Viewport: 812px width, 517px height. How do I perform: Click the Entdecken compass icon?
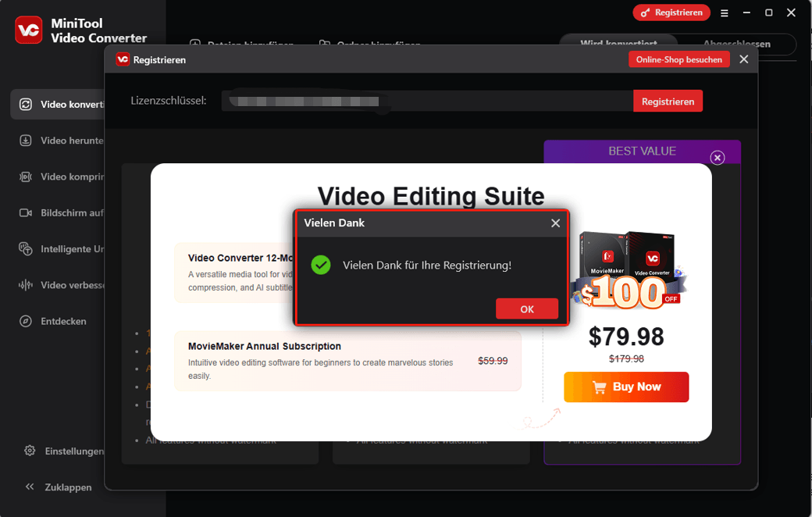25,321
